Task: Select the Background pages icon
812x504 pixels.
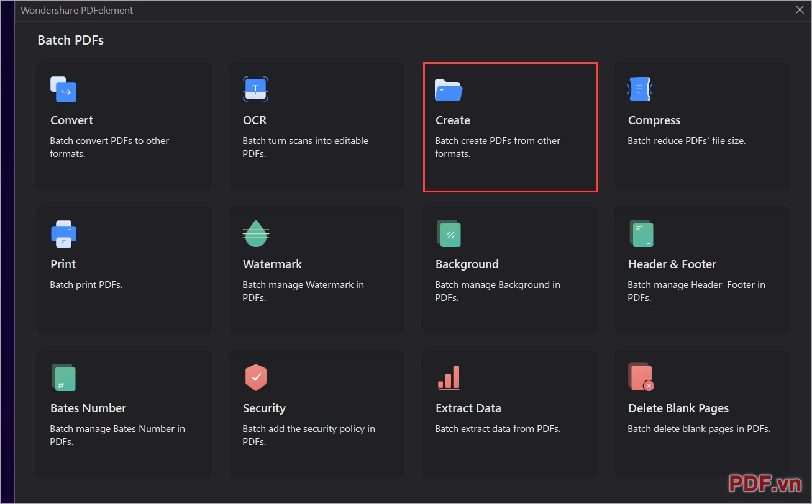Action: [x=449, y=233]
